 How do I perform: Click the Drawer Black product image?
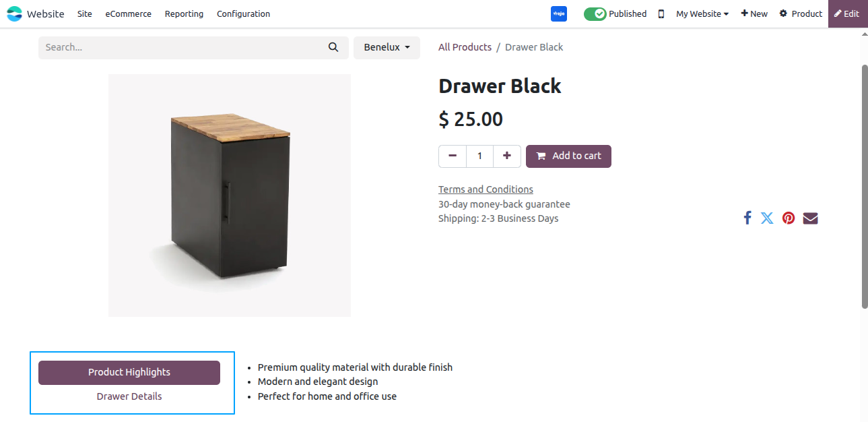point(230,195)
